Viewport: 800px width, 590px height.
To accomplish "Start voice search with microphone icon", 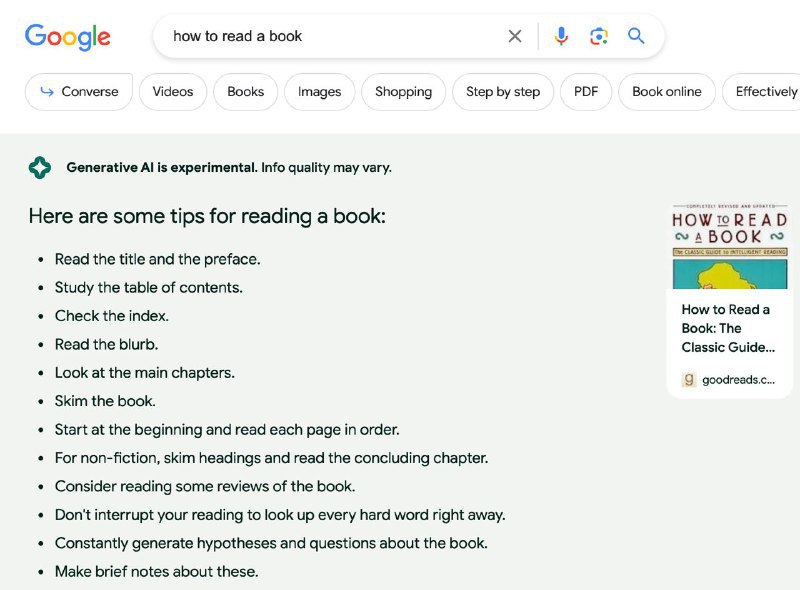I will [x=561, y=36].
